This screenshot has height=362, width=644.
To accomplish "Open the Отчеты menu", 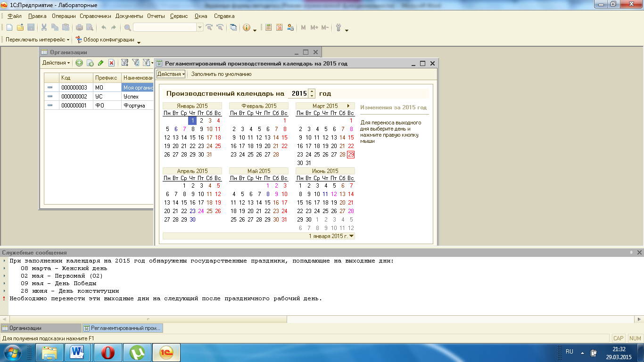I will click(x=156, y=16).
